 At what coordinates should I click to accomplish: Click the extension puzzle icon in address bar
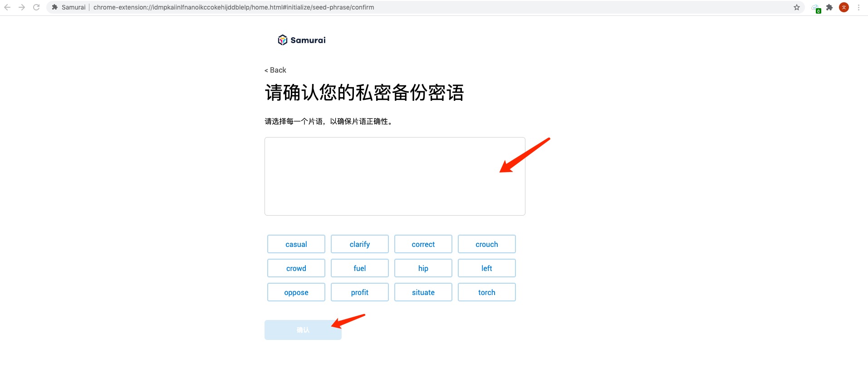(x=54, y=7)
